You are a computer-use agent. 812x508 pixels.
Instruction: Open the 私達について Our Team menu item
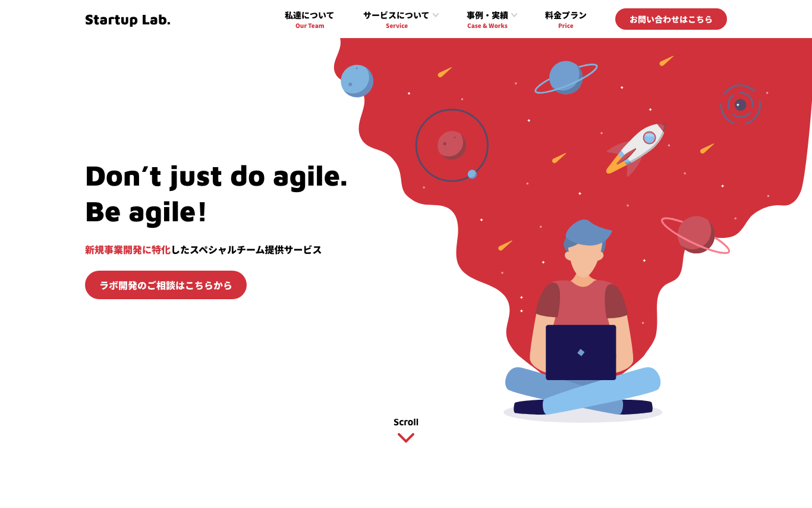[309, 20]
